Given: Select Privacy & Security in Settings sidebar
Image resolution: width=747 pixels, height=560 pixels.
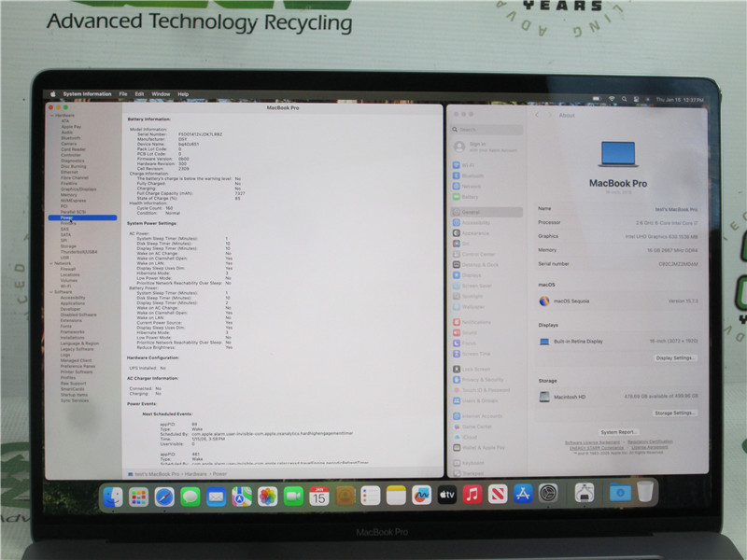Looking at the screenshot, I should pos(486,380).
